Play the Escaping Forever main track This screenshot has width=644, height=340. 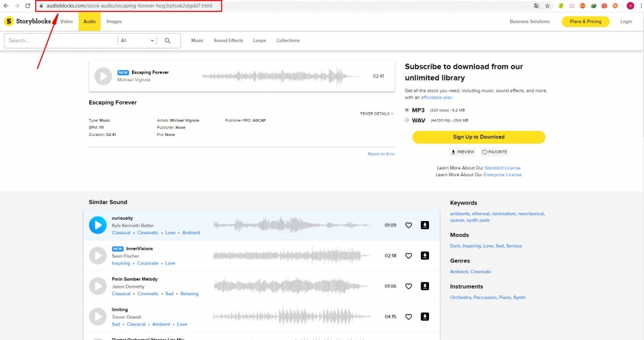(x=103, y=76)
